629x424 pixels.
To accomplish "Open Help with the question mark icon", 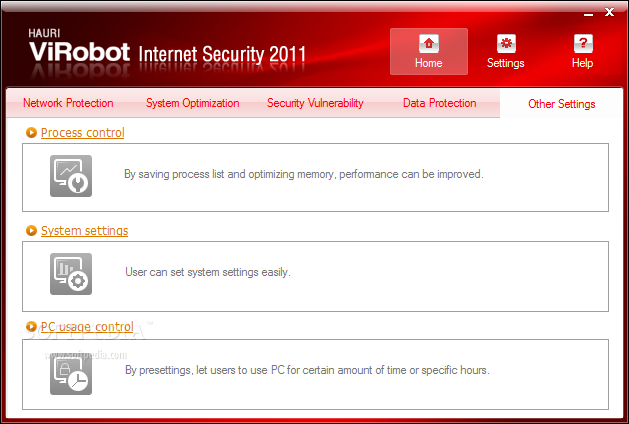I will (582, 51).
